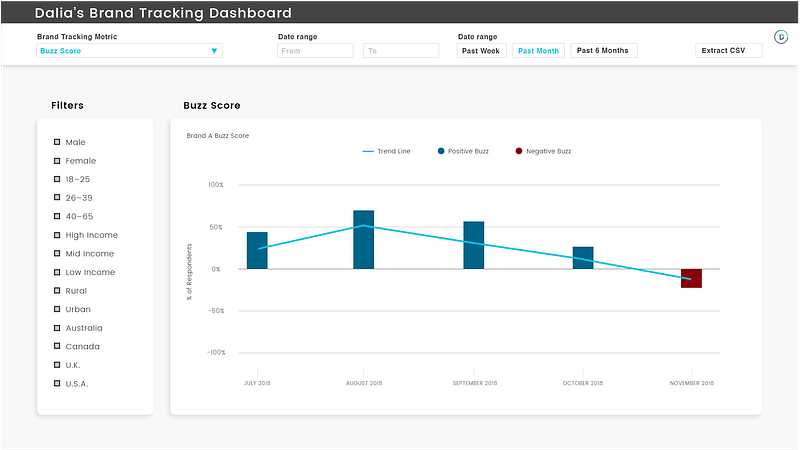Select the Canada country filter
Image resolution: width=800 pixels, height=450 pixels.
pyautogui.click(x=57, y=346)
